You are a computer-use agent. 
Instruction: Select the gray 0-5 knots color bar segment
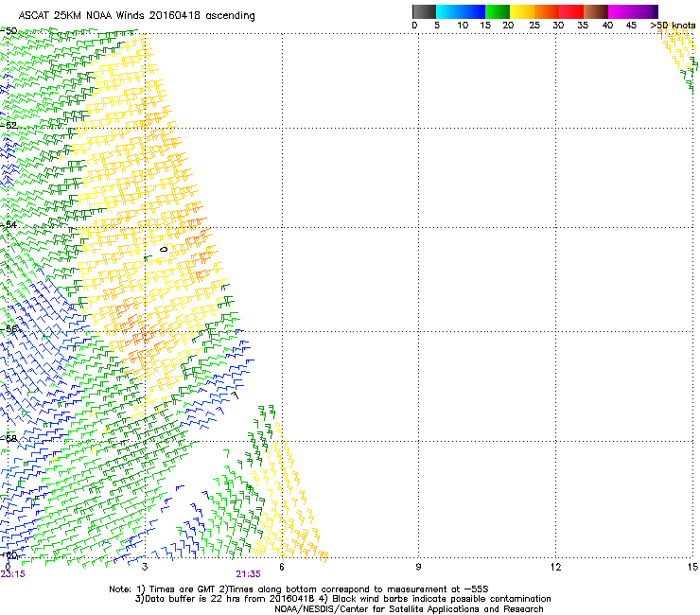coord(424,11)
